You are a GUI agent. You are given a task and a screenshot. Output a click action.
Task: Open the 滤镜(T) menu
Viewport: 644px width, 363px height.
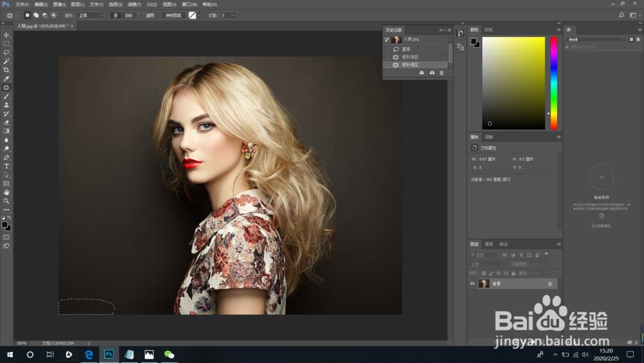click(x=135, y=5)
